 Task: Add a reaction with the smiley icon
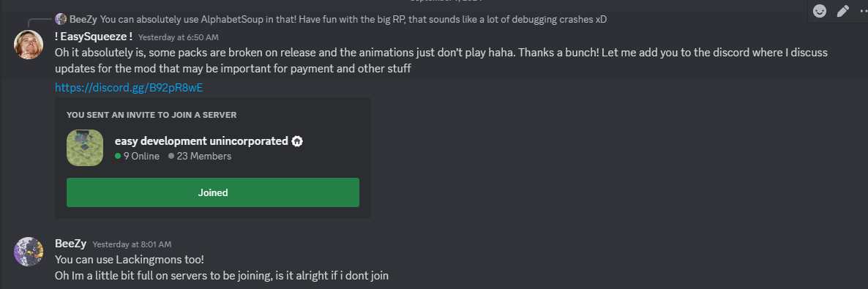tap(819, 11)
